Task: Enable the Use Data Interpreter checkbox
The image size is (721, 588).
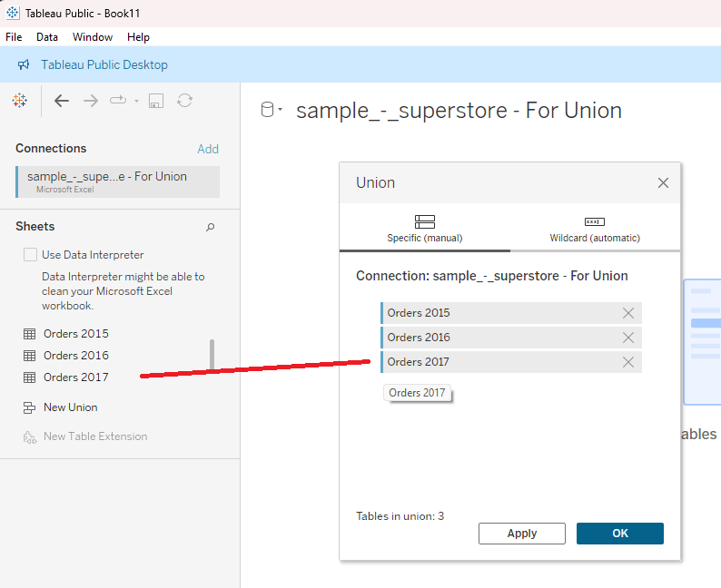Action: coord(31,255)
